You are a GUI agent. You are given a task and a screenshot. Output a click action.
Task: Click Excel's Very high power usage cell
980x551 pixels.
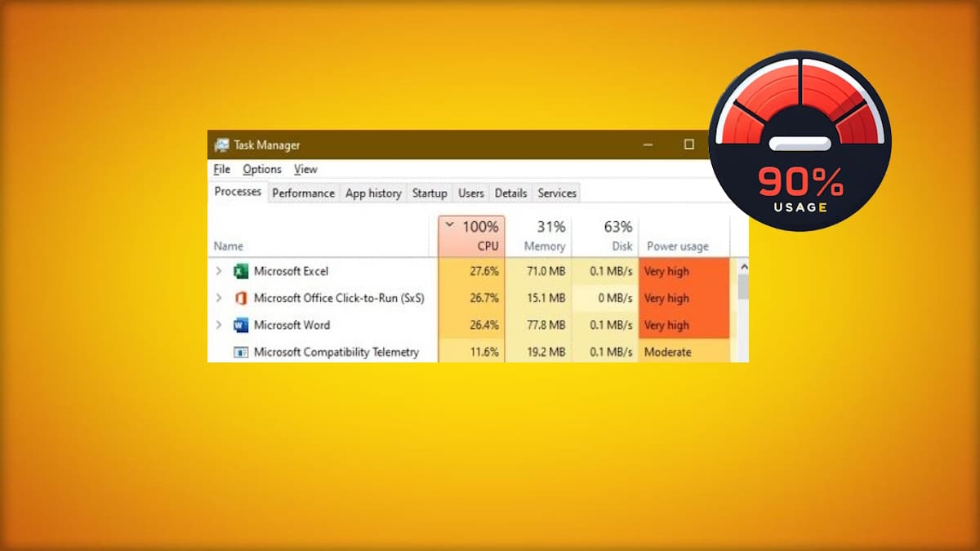pos(684,271)
